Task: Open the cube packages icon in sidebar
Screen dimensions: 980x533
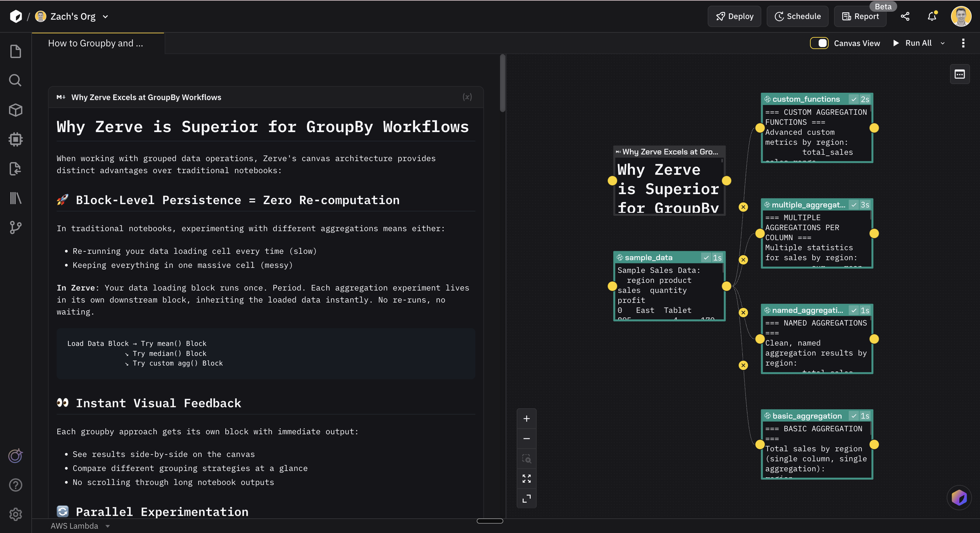Action: click(16, 110)
